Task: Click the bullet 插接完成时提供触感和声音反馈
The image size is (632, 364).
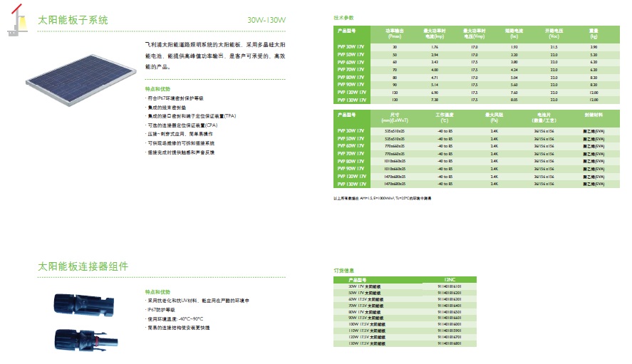Action: point(180,152)
